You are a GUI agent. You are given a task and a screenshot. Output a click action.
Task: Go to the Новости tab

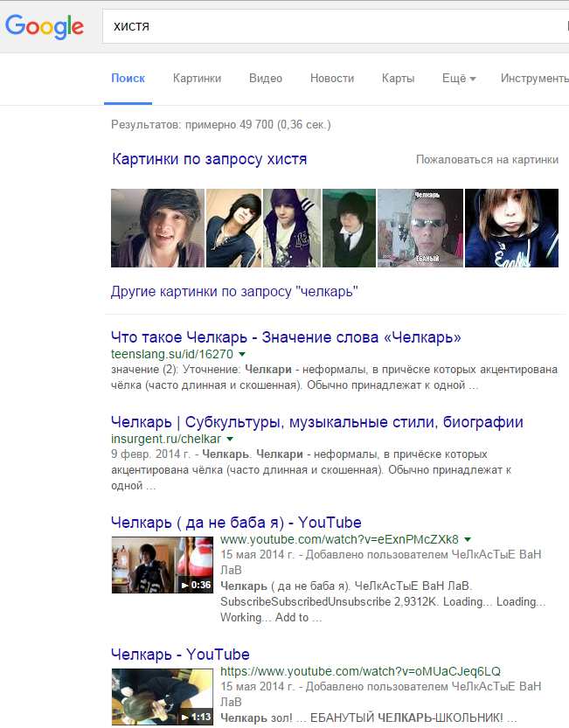[x=332, y=79]
